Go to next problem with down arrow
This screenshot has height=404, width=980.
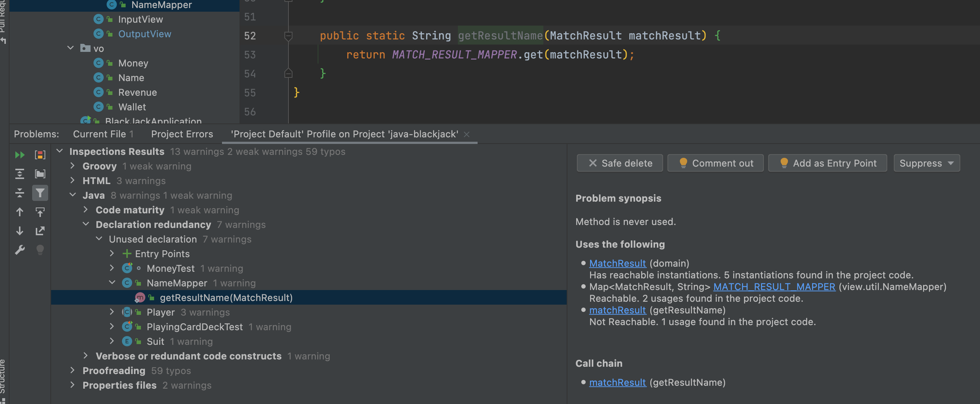pos(19,231)
